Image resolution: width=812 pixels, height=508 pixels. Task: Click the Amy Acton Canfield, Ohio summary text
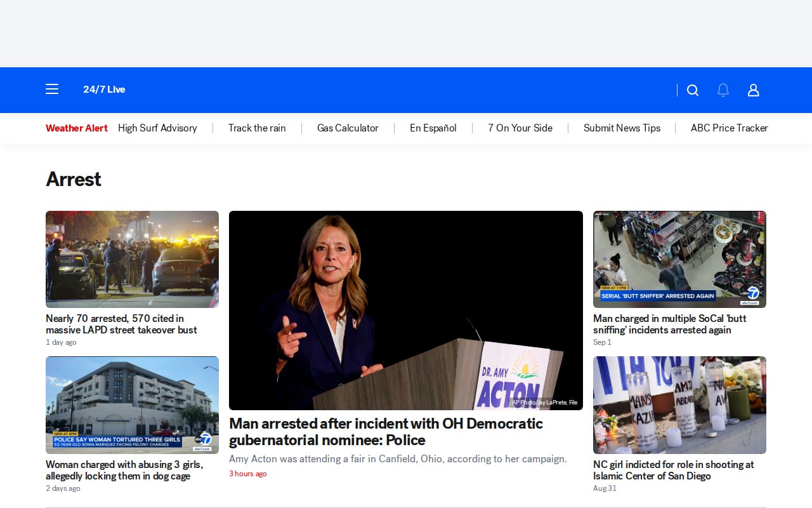click(x=398, y=459)
